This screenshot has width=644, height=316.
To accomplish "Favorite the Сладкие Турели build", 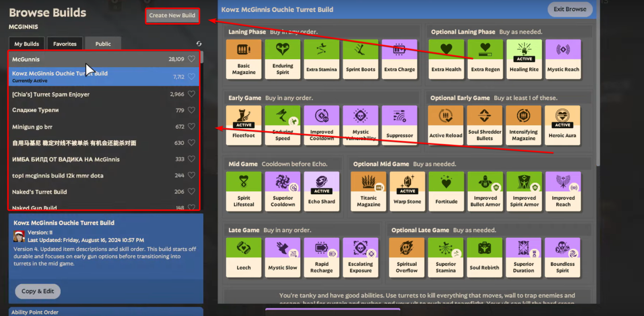I will click(191, 110).
